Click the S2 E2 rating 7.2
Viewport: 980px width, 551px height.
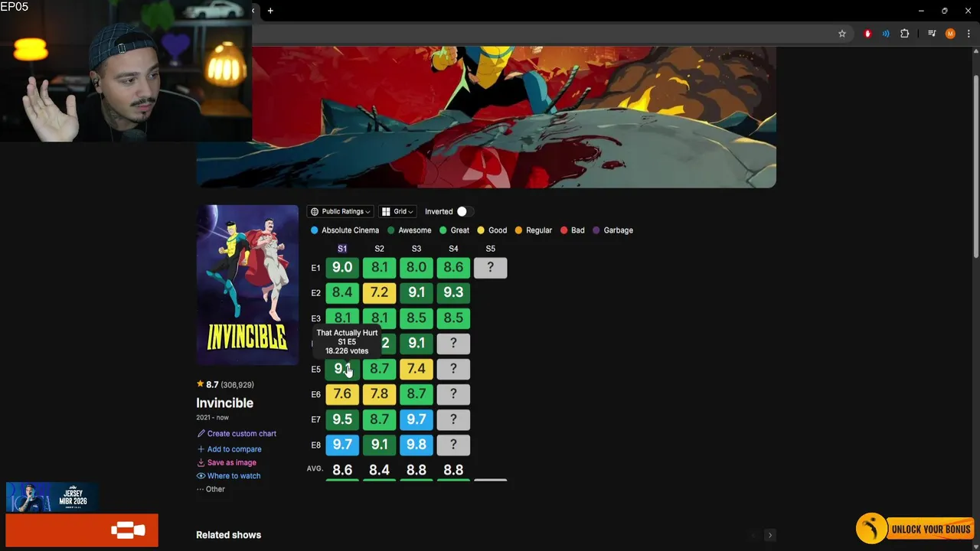(379, 293)
